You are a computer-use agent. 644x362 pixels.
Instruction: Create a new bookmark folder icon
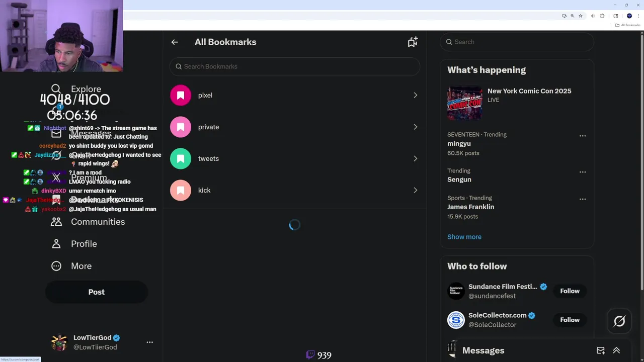[413, 42]
